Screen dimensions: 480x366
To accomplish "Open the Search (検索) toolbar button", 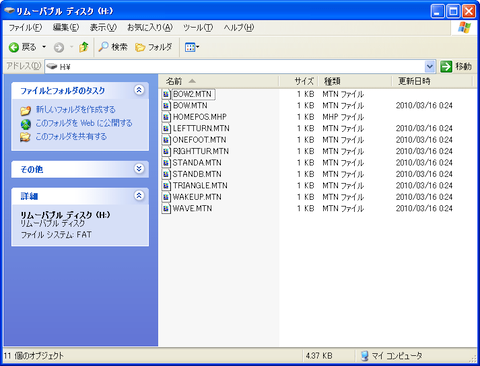I will point(113,47).
